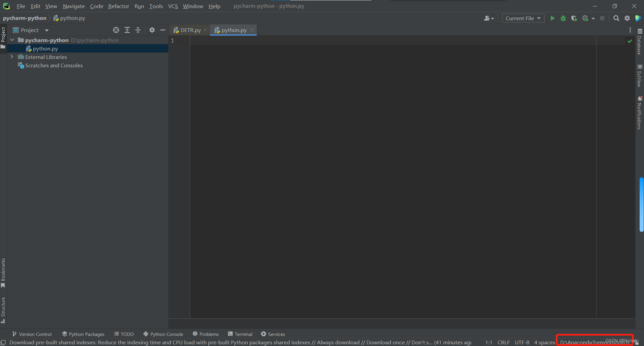Open the Python Console tool window
Viewport: 644px width, 346px height.
163,334
